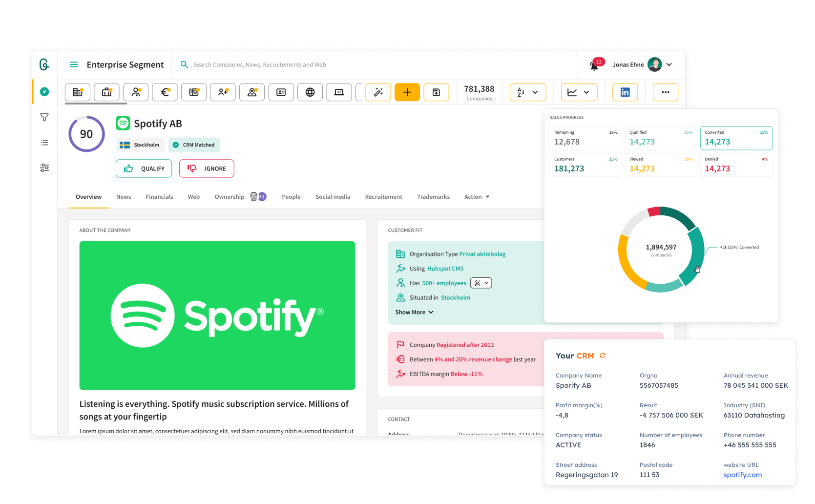Switch to the Recruitement tab

(384, 197)
